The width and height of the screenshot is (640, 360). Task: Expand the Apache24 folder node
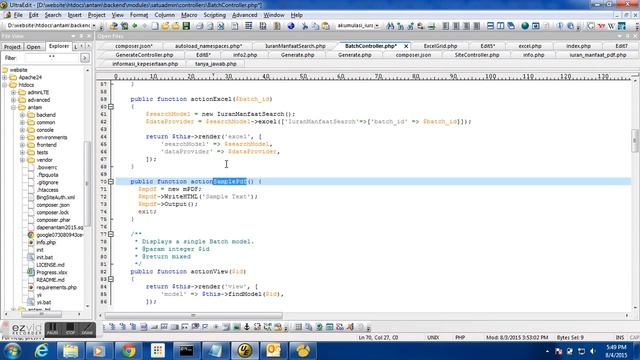click(5, 77)
